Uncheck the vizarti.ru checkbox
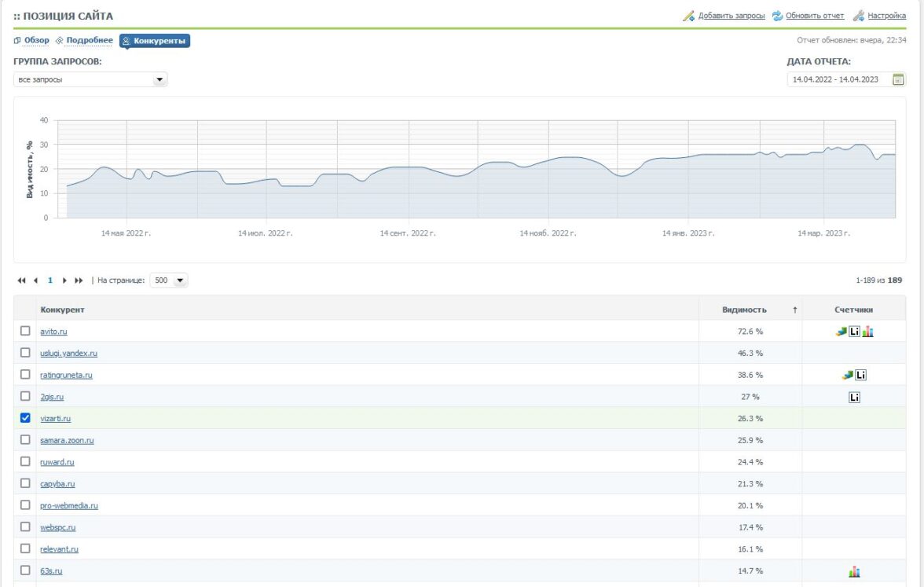Screen dimensions: 924x587 tap(25, 418)
